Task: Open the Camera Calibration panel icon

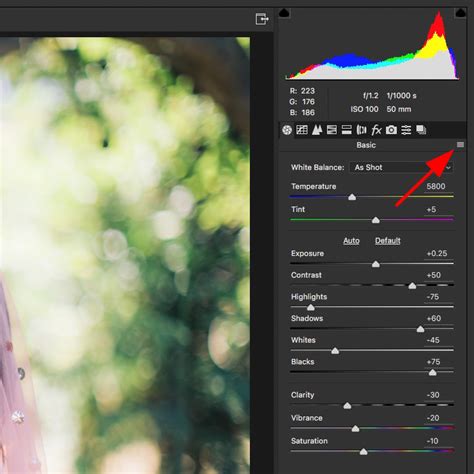Action: point(391,130)
